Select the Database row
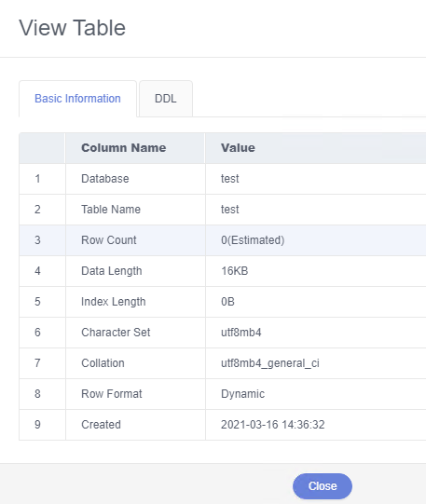 pos(223,179)
